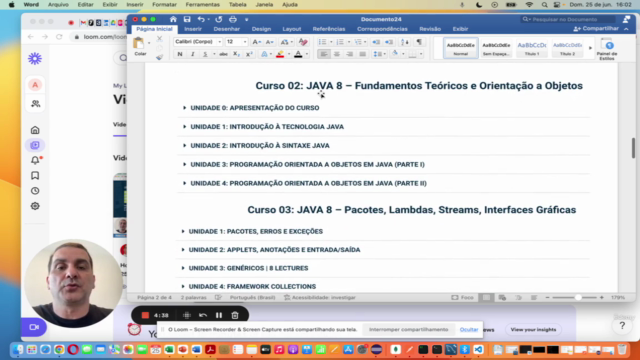Viewport: 640px width, 360px height.
Task: Toggle italic formatting
Action: (193, 54)
